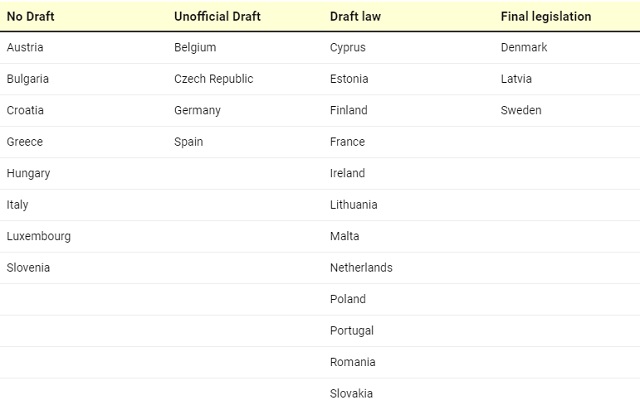Select Portugal in the Draft law column
Viewport: 640px width, 405px height.
click(352, 331)
